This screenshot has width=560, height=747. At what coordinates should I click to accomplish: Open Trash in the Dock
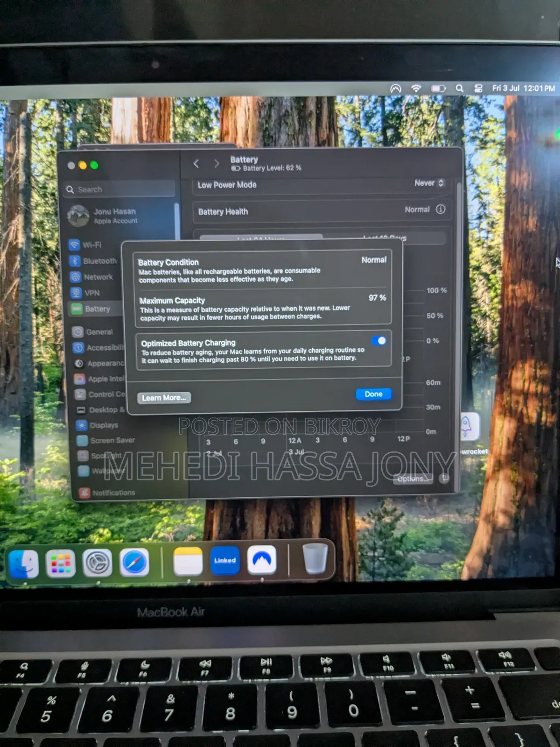pyautogui.click(x=315, y=558)
